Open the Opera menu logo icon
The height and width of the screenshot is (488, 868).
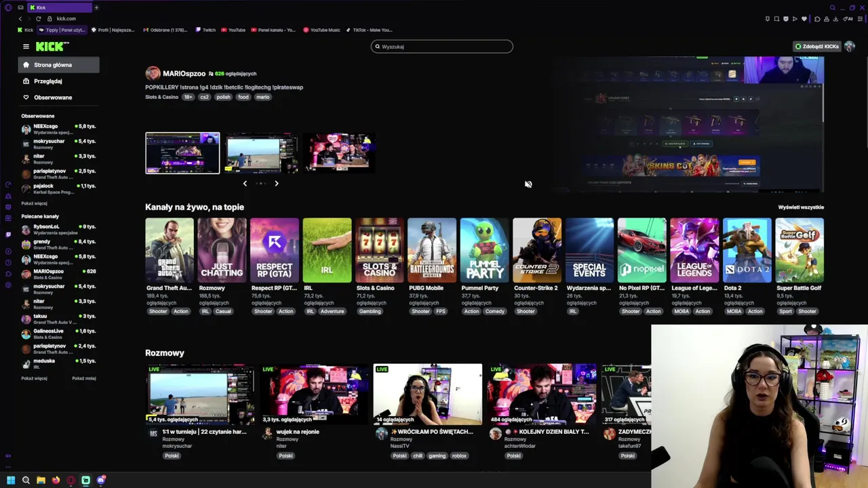pyautogui.click(x=8, y=7)
